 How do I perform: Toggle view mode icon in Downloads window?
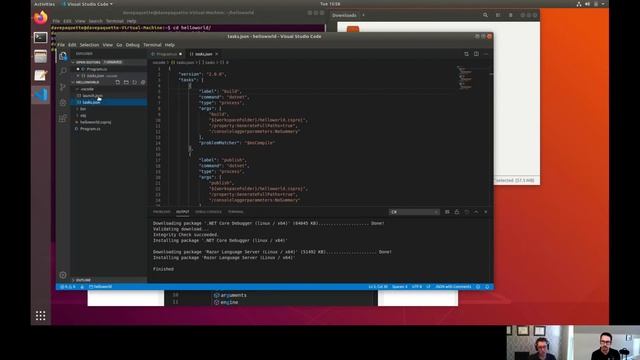498,15
